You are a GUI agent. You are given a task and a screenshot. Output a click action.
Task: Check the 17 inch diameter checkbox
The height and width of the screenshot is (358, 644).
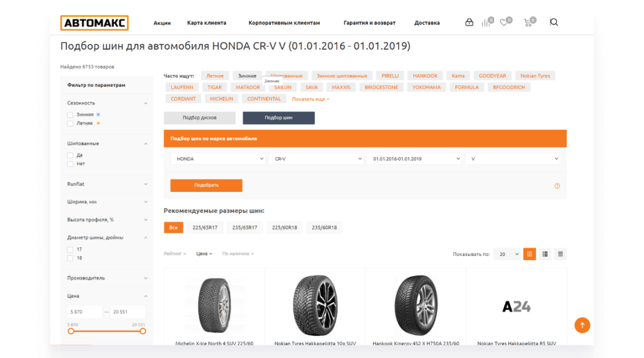tap(70, 250)
